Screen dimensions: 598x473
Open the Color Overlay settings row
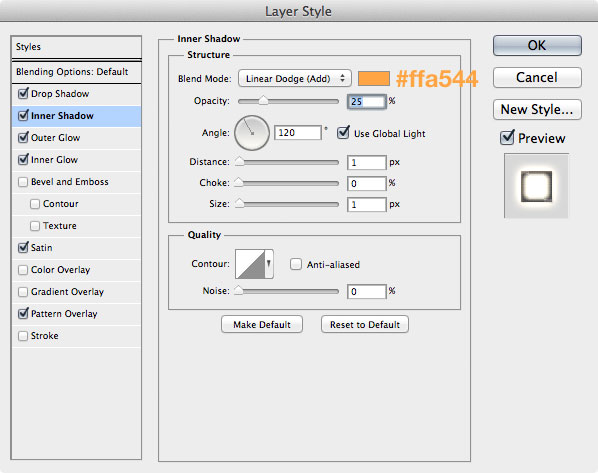[76, 270]
